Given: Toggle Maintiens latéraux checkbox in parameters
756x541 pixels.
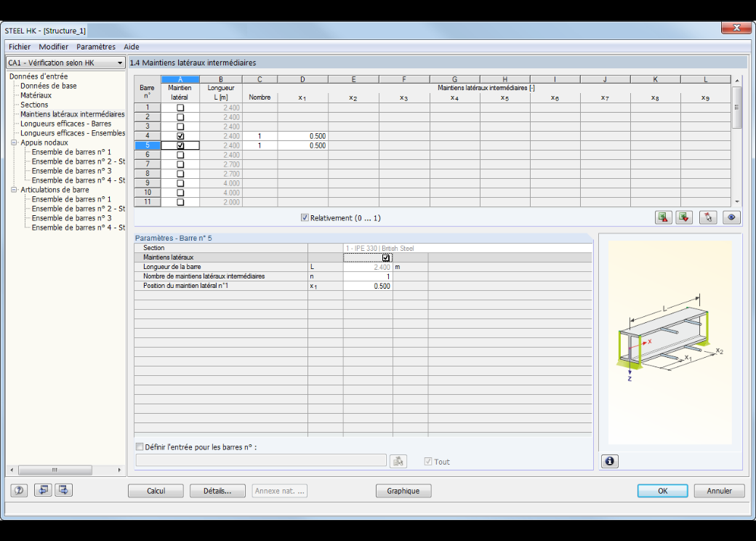Looking at the screenshot, I should (386, 257).
